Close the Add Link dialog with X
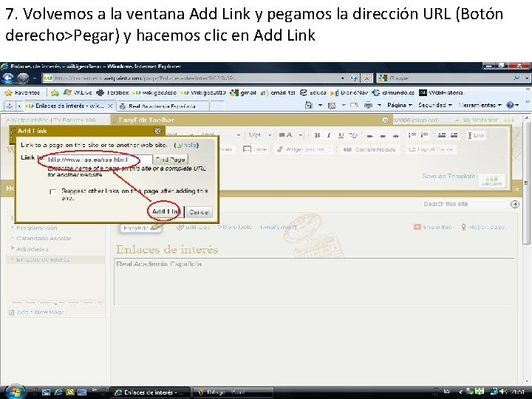532x399 pixels. pyautogui.click(x=157, y=131)
